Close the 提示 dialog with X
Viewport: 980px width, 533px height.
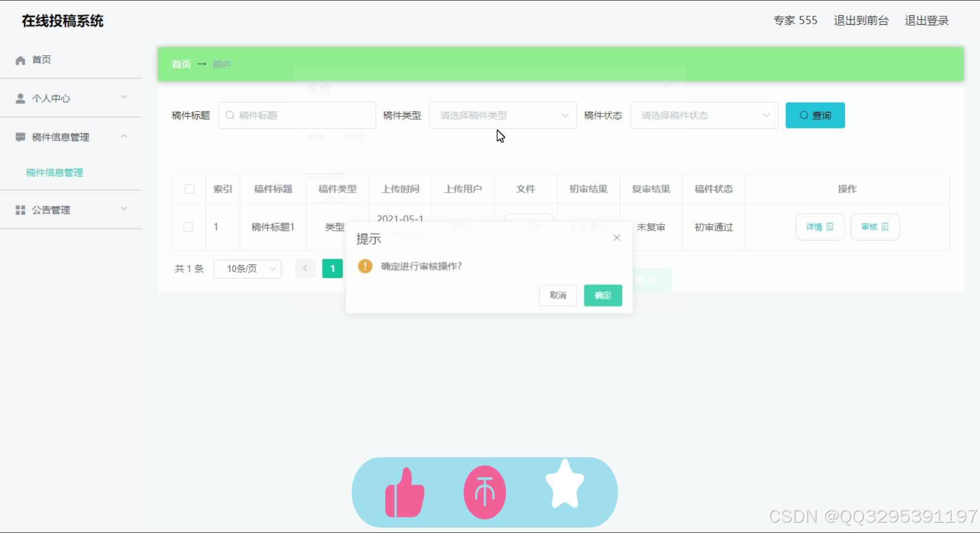click(x=616, y=238)
